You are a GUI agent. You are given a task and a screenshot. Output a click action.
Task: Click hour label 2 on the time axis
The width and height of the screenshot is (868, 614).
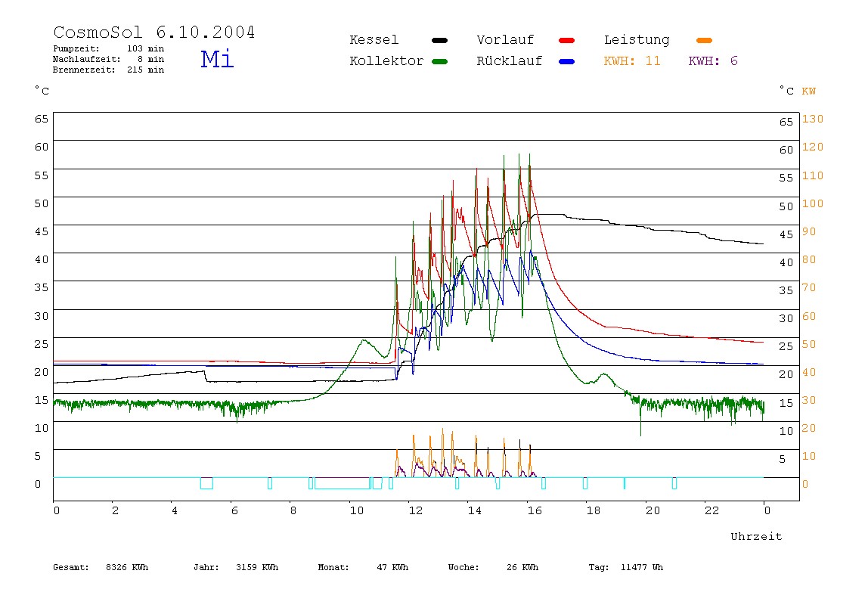click(x=115, y=510)
